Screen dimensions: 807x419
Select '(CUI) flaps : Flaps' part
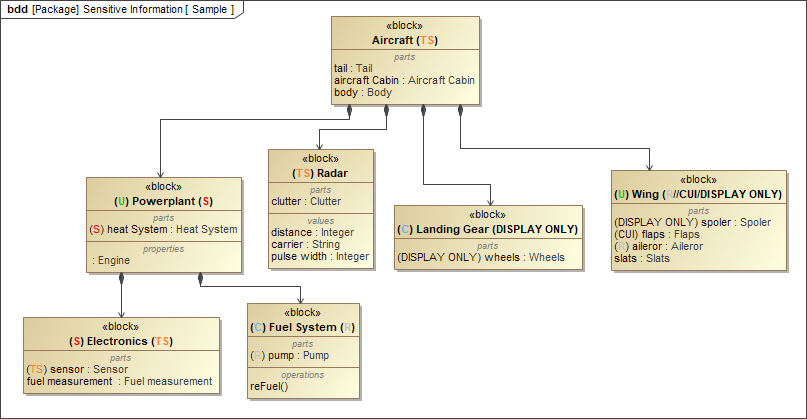[x=657, y=234]
